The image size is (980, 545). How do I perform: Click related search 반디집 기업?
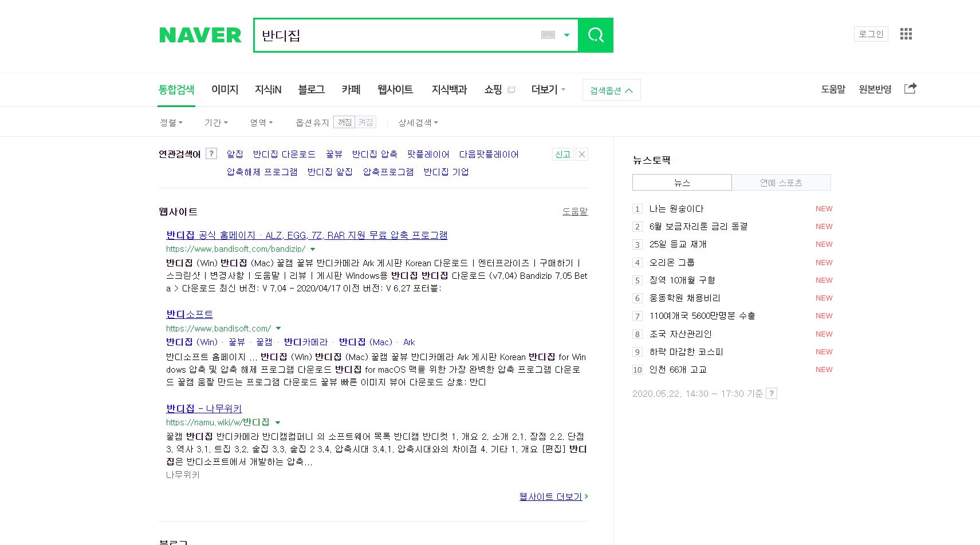tap(446, 172)
